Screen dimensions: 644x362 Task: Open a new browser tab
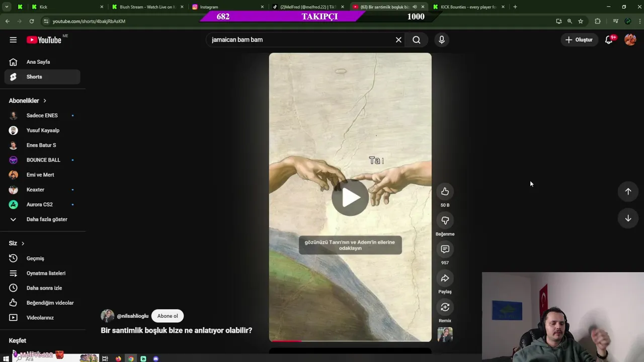[515, 7]
